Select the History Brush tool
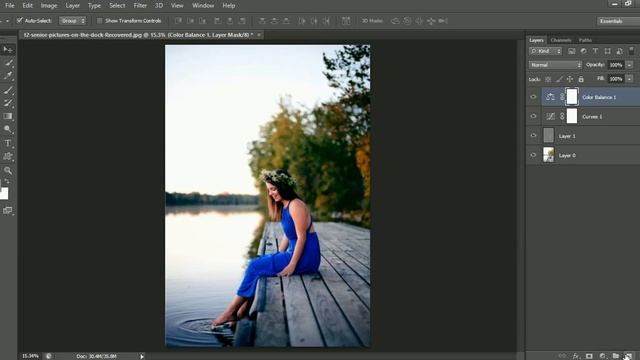 pyautogui.click(x=8, y=103)
